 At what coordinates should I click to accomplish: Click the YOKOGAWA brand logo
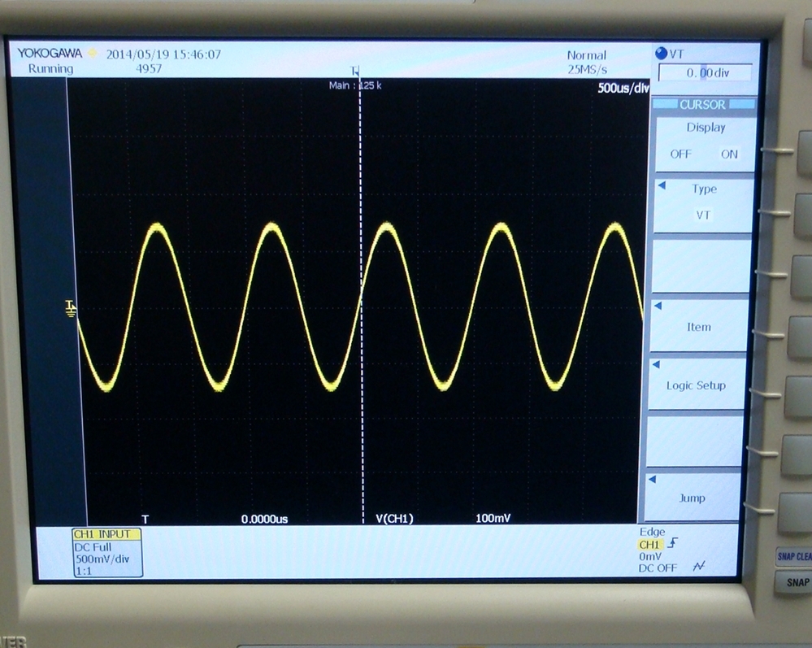[x=50, y=53]
